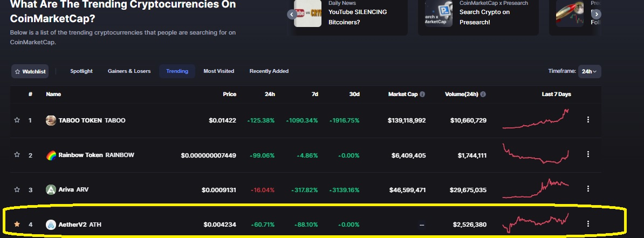Sort by the 30d column header
This screenshot has width=644, height=238.
coord(354,94)
